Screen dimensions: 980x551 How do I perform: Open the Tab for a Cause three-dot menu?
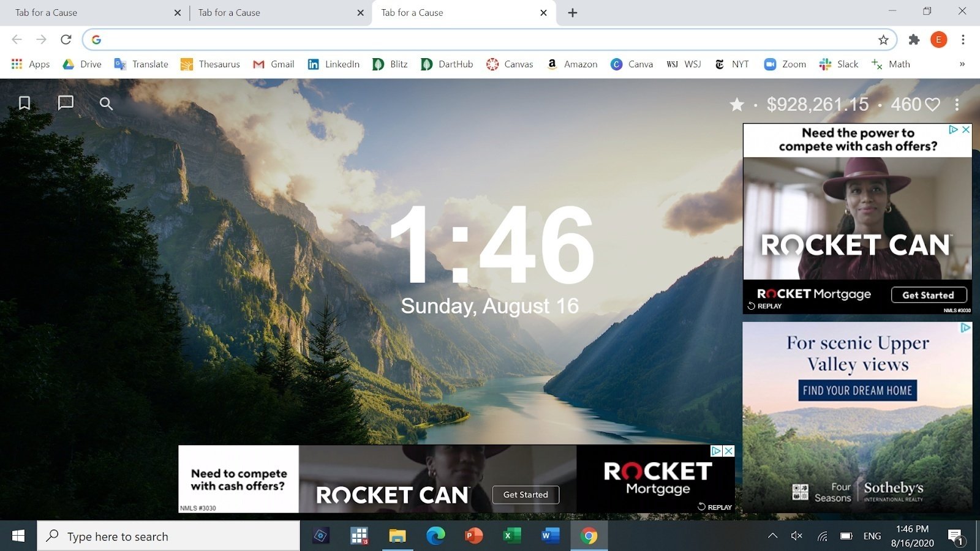coord(957,105)
